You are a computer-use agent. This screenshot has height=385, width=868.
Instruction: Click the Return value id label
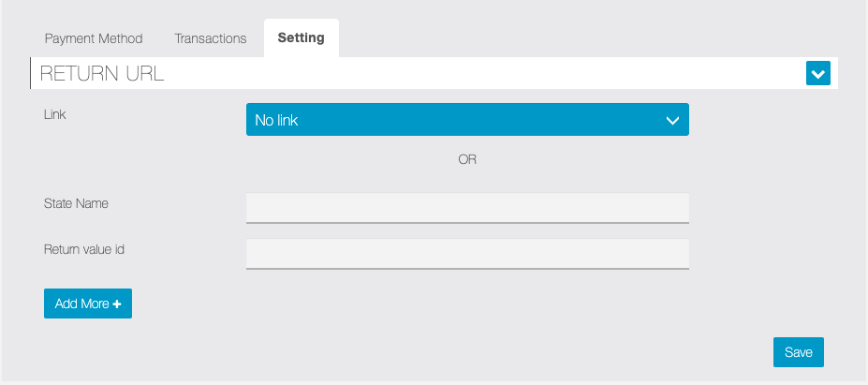click(x=84, y=250)
